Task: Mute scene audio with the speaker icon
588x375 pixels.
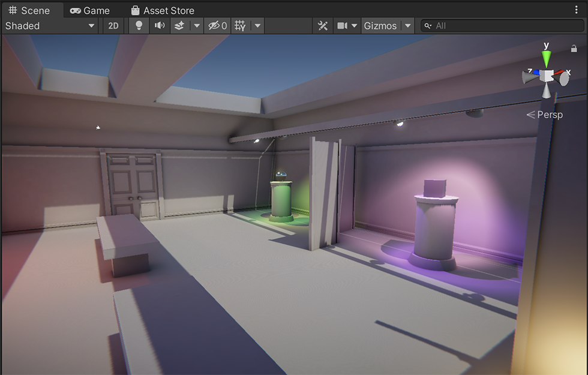Action: 159,26
